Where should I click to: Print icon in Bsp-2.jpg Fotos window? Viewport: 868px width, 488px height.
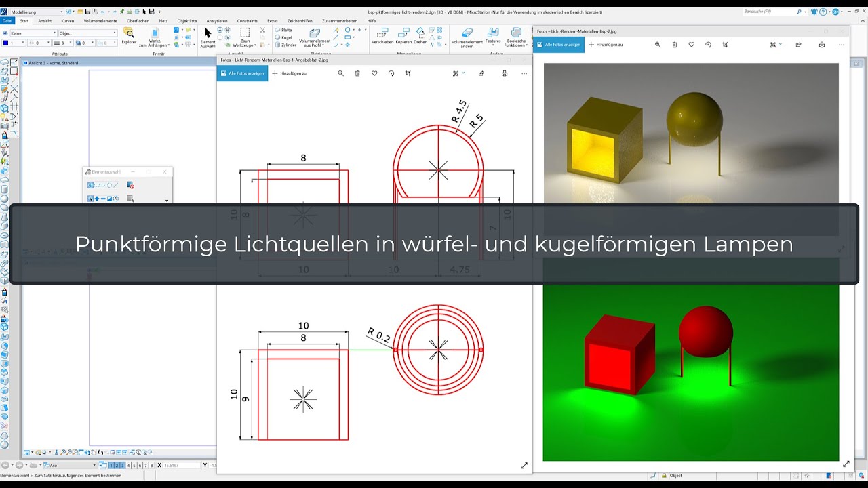(x=822, y=45)
